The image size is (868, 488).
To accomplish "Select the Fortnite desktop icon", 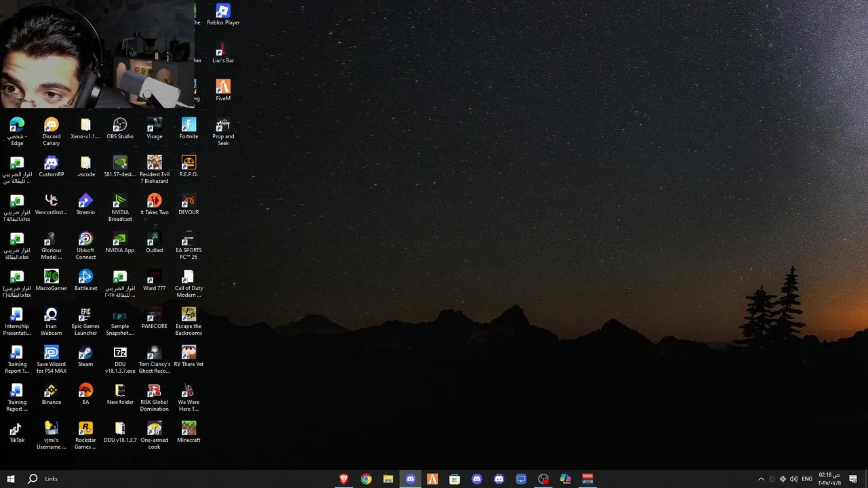I will tap(189, 129).
